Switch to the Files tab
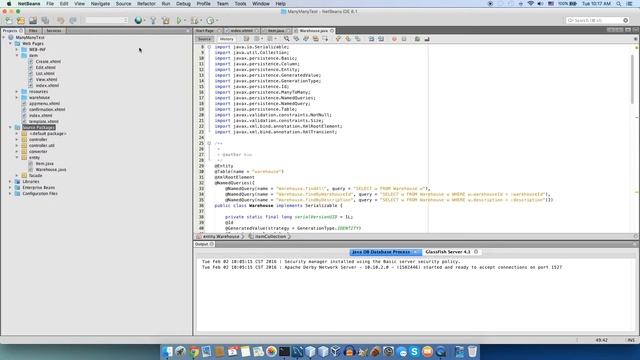 [33, 31]
